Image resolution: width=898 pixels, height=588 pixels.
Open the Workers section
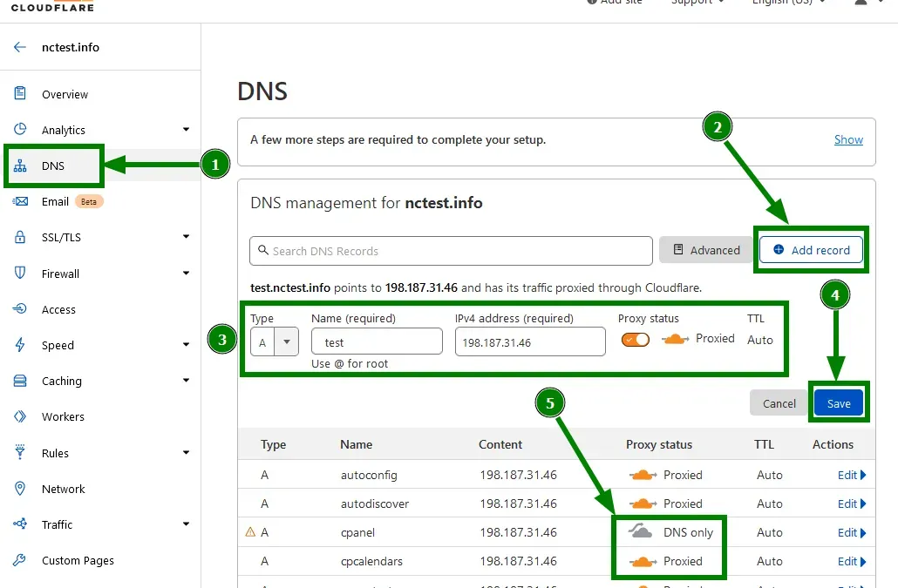click(63, 416)
